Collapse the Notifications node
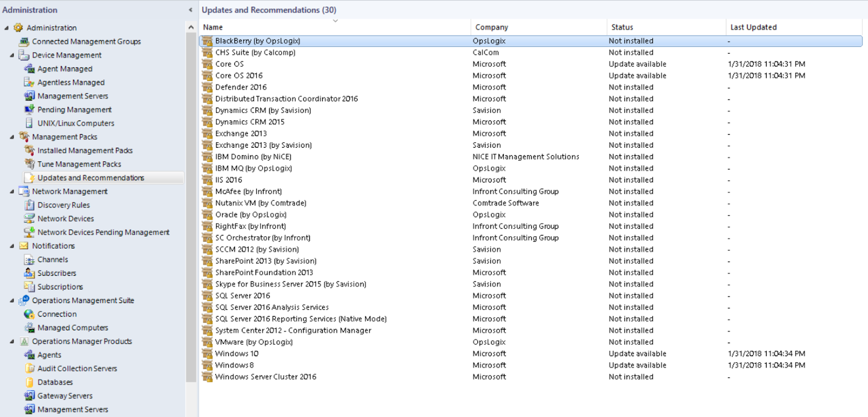Image resolution: width=868 pixels, height=417 pixels. 12,246
